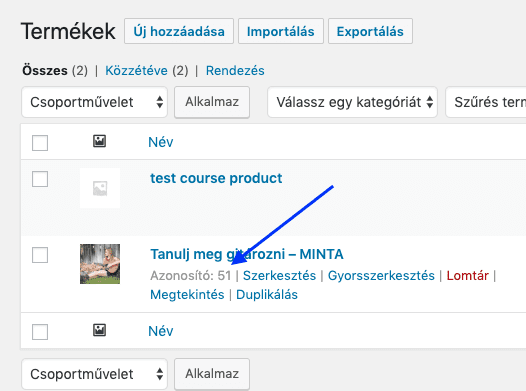Viewport: 526px width, 391px height.
Task: Tick the select-all checkbox in the footer row
Action: [40, 332]
